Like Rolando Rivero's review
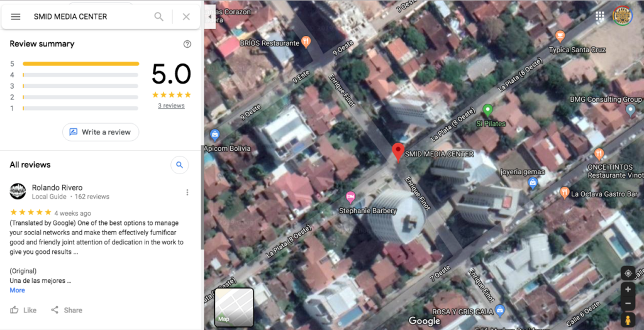Screen dimensions: 644x330 tap(23, 310)
